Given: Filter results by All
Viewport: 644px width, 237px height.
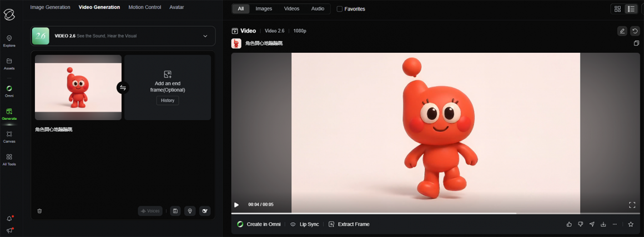Looking at the screenshot, I should coord(241,9).
